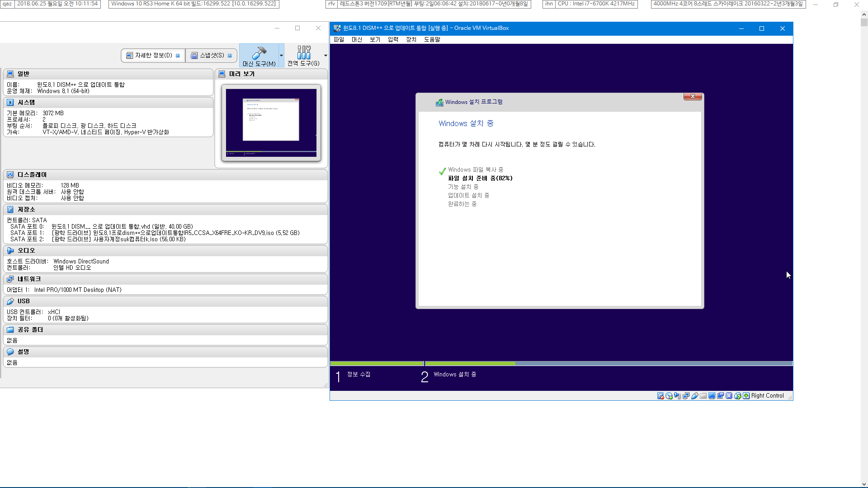This screenshot has width=868, height=488.
Task: Close the Windows 설치 프로그램 dialog
Action: pos(693,96)
